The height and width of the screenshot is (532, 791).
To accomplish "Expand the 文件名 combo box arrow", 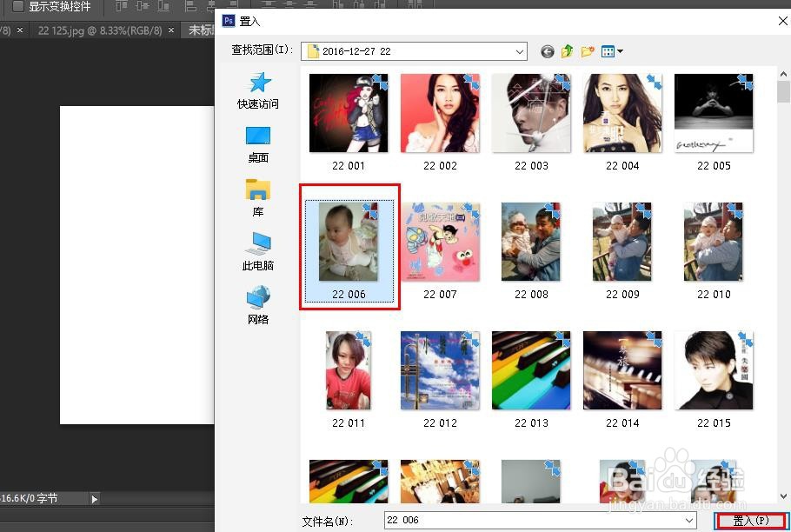I will point(689,520).
